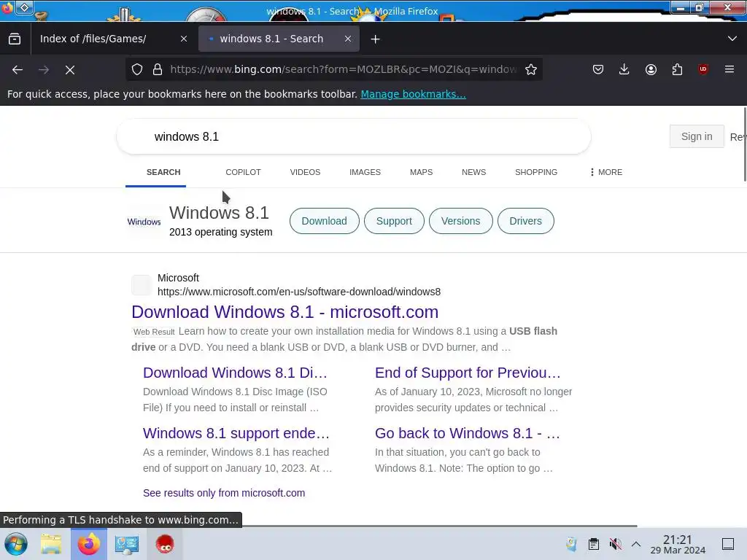Select the SEARCH tab on Bing
This screenshot has height=560, width=747.
click(163, 172)
